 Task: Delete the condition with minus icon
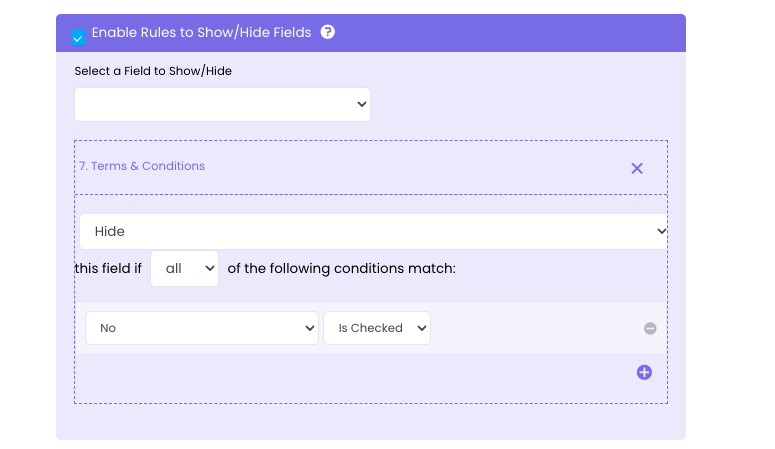650,328
